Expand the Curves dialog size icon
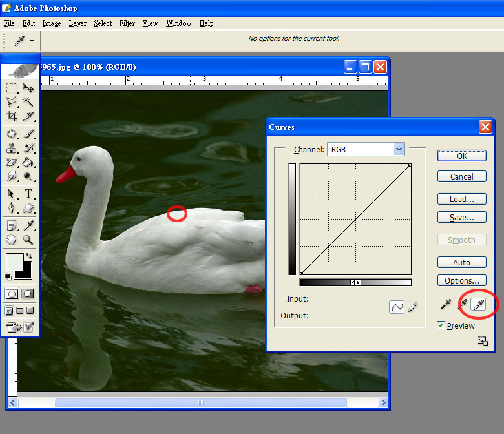Viewport: 504px width, 434px height. (482, 341)
